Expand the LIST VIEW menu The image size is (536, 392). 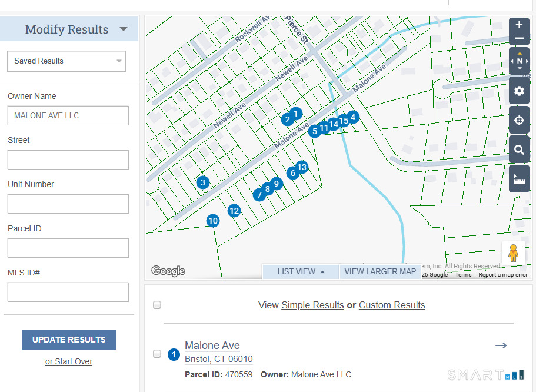pos(301,271)
